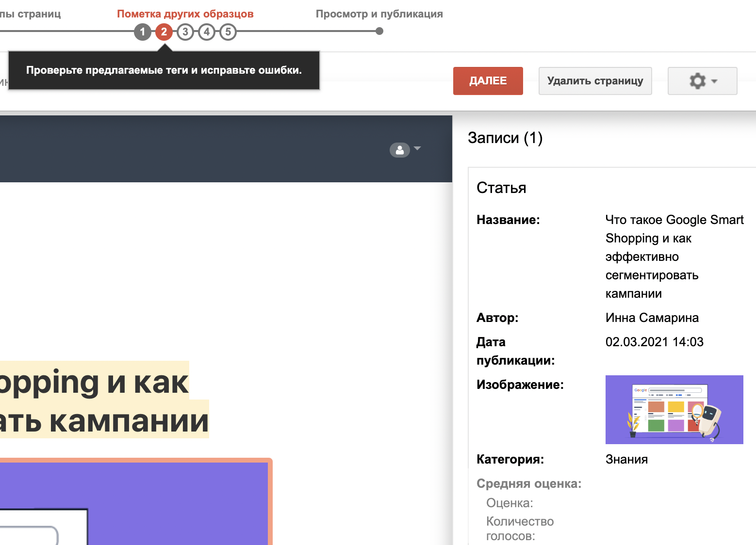Select step 5 circle
Image resolution: width=756 pixels, height=545 pixels.
click(x=228, y=32)
